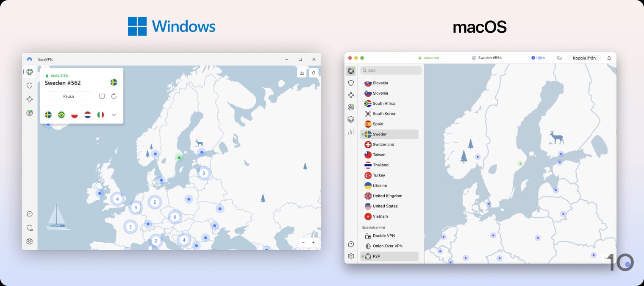
Task: Select the Poland flag quick connect
Action: [75, 115]
